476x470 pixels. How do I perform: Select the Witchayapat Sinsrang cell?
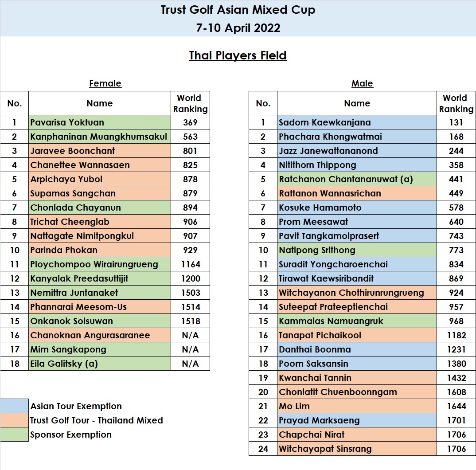tap(357, 449)
